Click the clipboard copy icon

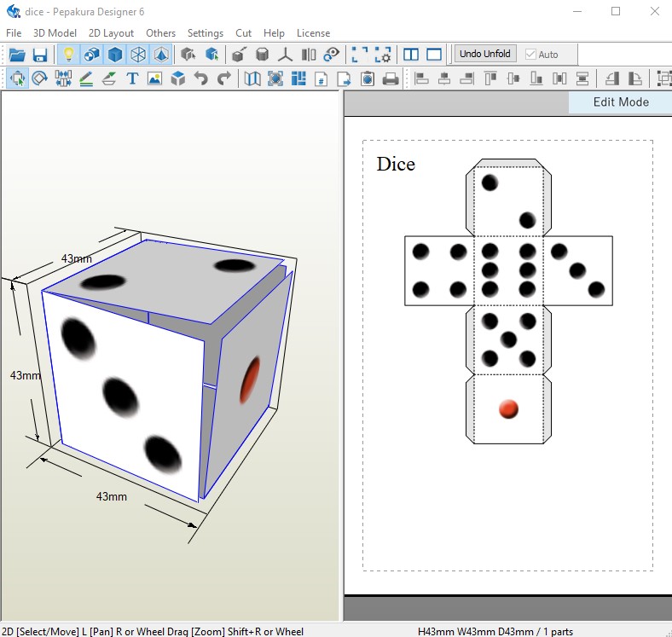(x=368, y=78)
